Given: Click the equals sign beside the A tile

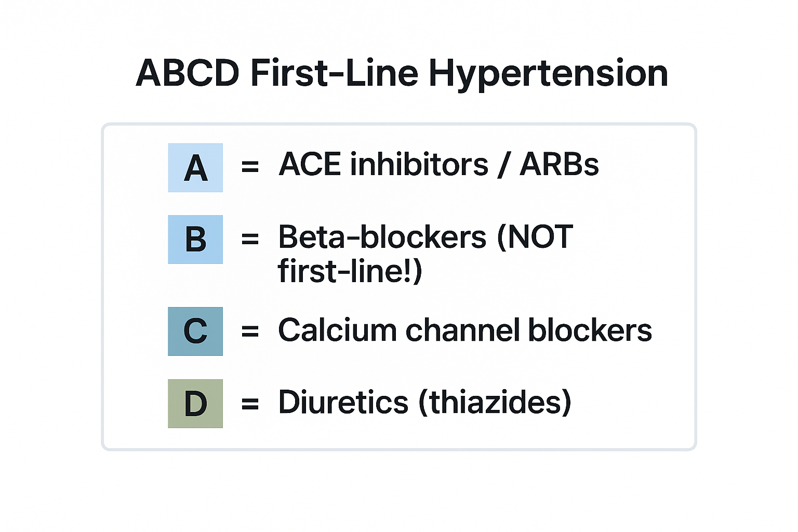Looking at the screenshot, I should click(250, 167).
